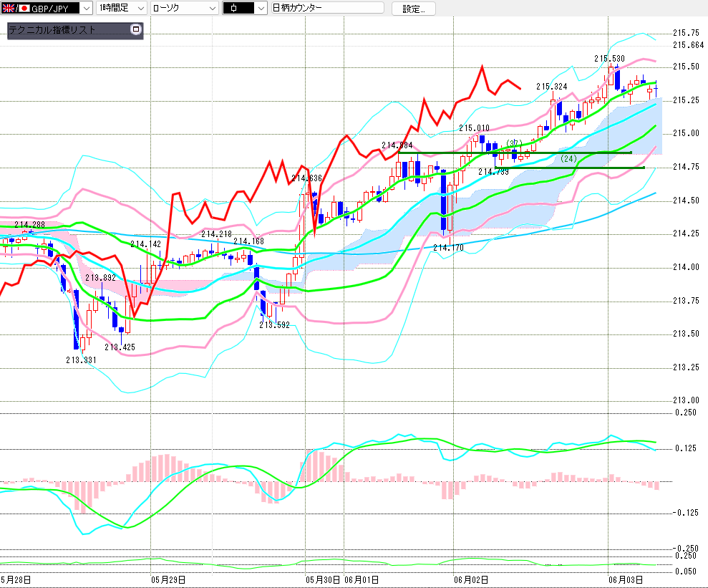Viewport: 708px width, 588px height.
Task: Click the (24) day counter label
Action: pos(568,158)
